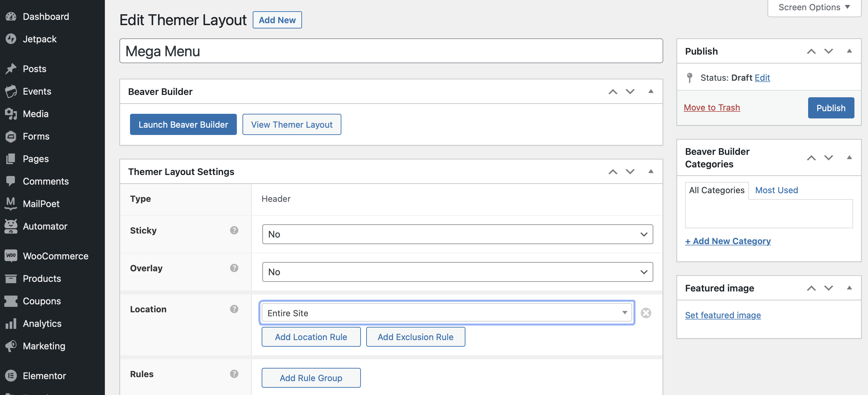Open WooCommerce from the sidebar icon

(11, 255)
